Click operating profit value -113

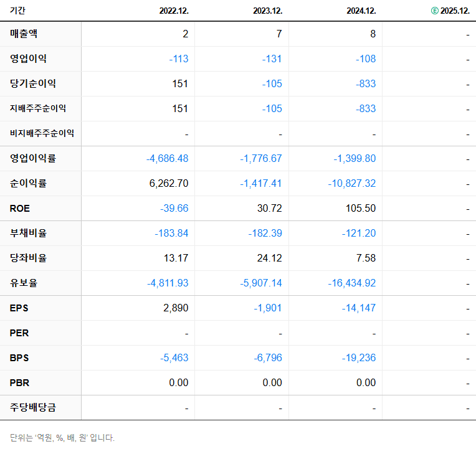coord(179,59)
